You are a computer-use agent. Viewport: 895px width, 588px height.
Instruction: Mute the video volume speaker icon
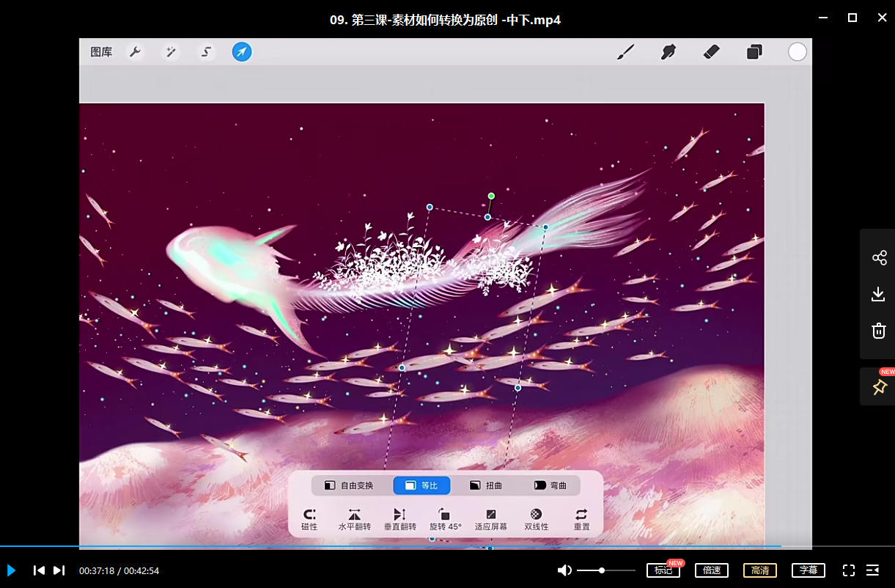point(564,570)
